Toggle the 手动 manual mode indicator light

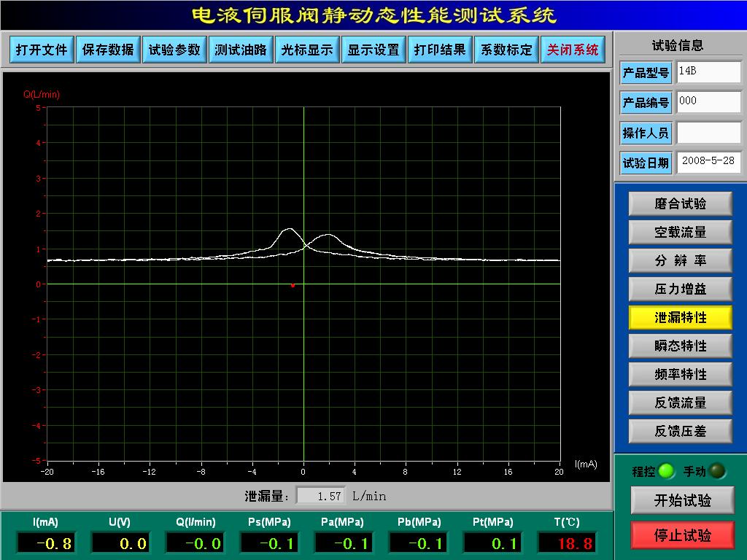[x=717, y=471]
